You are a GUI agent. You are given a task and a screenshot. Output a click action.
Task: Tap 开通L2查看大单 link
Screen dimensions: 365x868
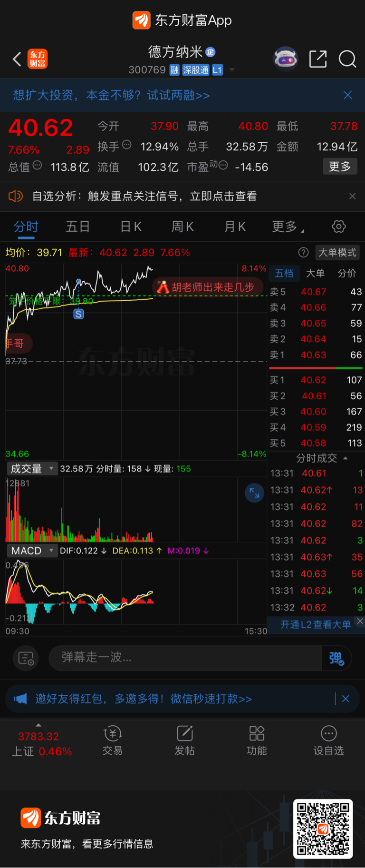(316, 624)
